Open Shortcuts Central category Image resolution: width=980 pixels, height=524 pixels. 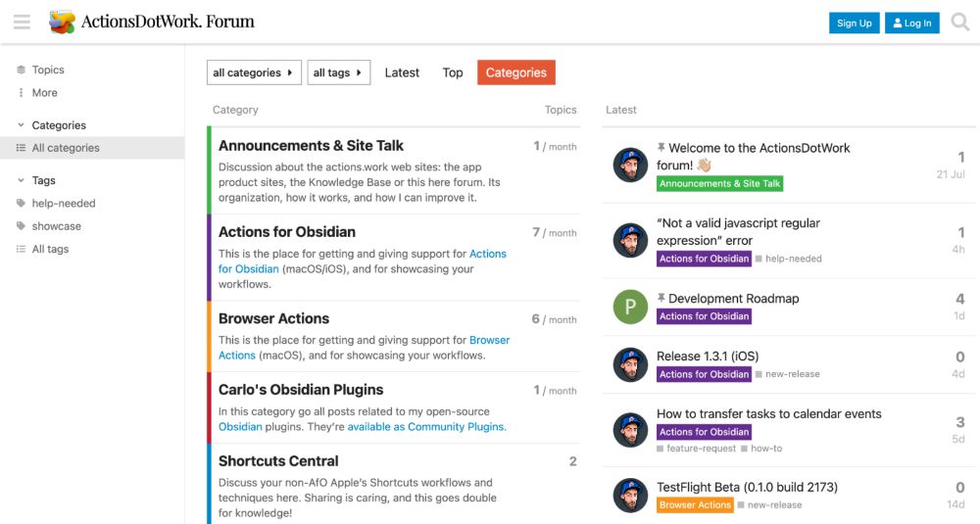pos(278,461)
